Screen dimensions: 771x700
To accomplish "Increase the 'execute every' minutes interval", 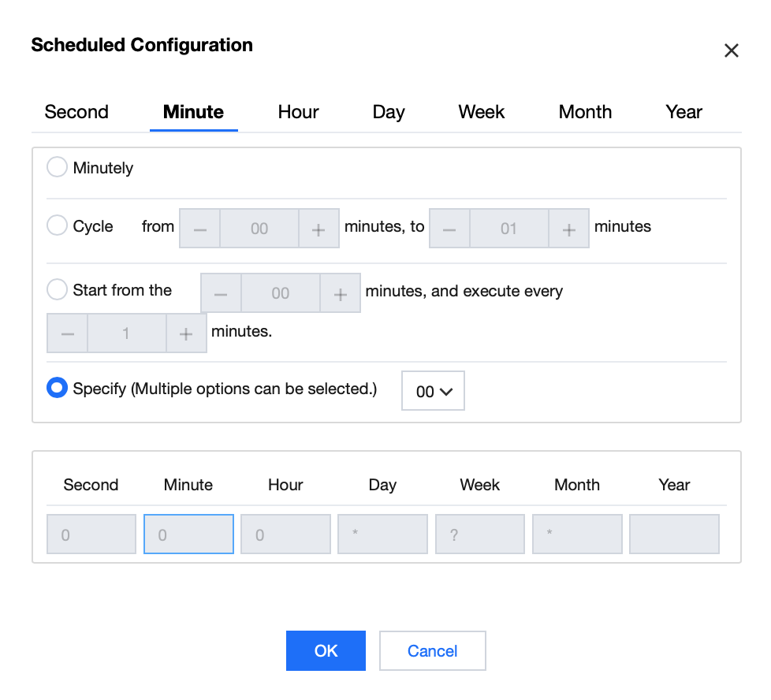I will click(x=186, y=333).
